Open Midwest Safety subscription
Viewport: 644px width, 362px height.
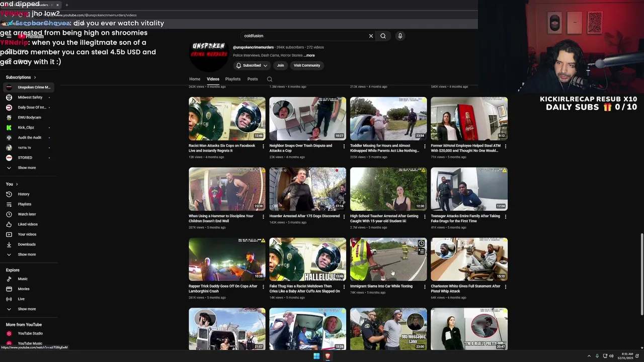pyautogui.click(x=29, y=98)
